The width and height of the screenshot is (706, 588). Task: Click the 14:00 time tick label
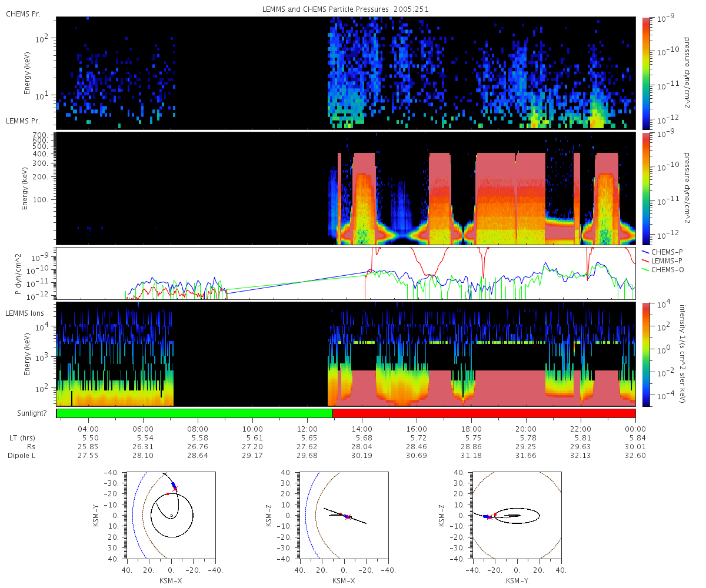[362, 430]
